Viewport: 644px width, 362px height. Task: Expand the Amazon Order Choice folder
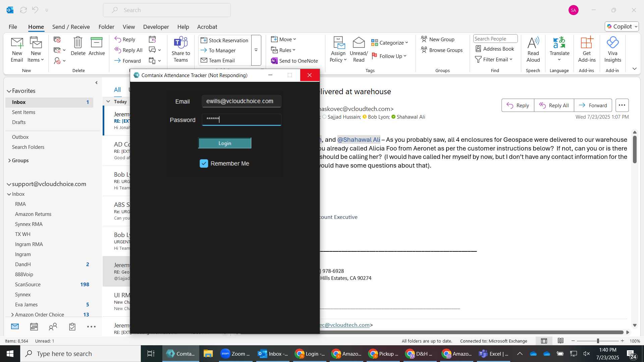click(12, 315)
